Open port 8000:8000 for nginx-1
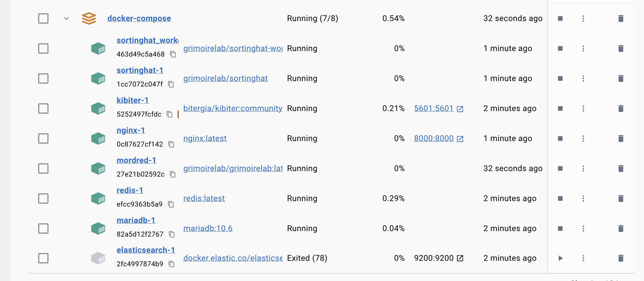The height and width of the screenshot is (281, 644). (434, 138)
